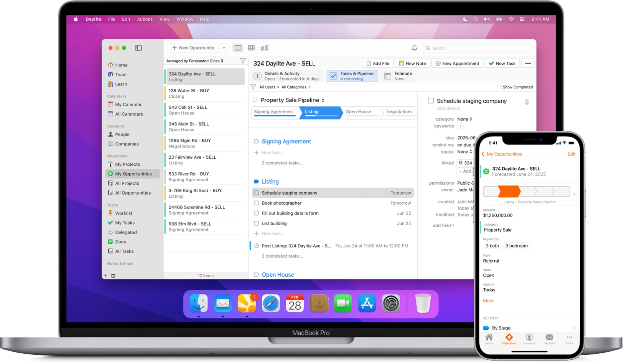The image size is (629, 364).
Task: Open the Actions menu
Action: (x=145, y=19)
